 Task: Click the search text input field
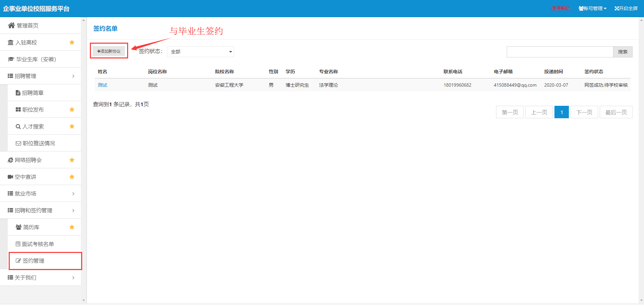point(559,52)
